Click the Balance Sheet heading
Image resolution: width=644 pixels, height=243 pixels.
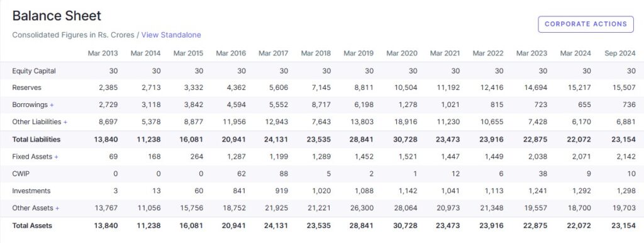(57, 16)
